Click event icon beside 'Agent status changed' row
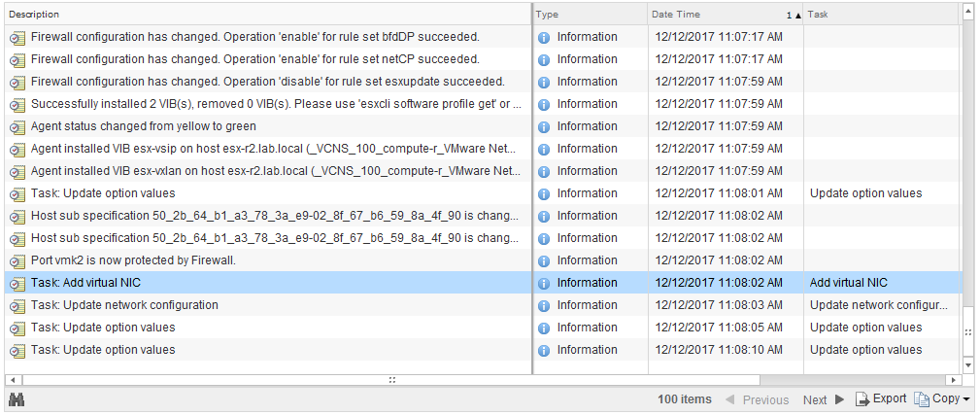 tap(17, 126)
